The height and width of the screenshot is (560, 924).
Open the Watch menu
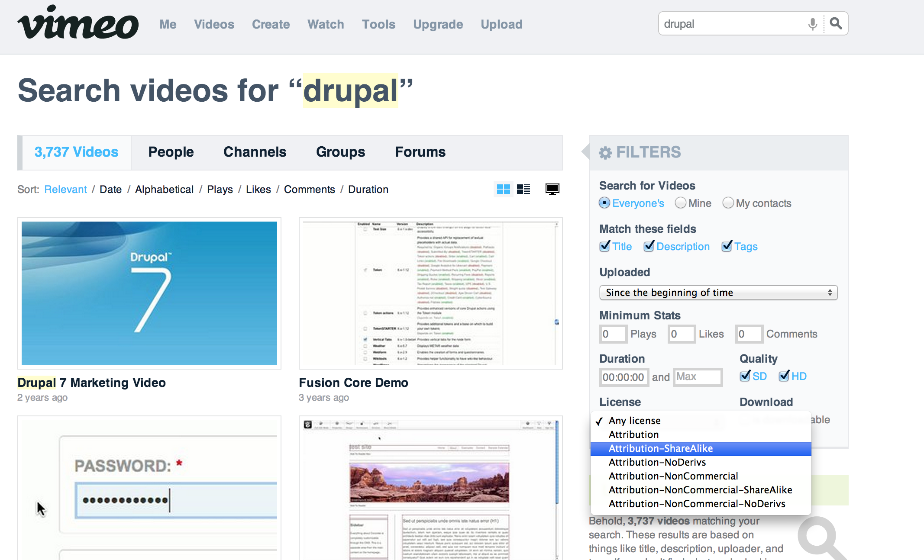[x=326, y=24]
